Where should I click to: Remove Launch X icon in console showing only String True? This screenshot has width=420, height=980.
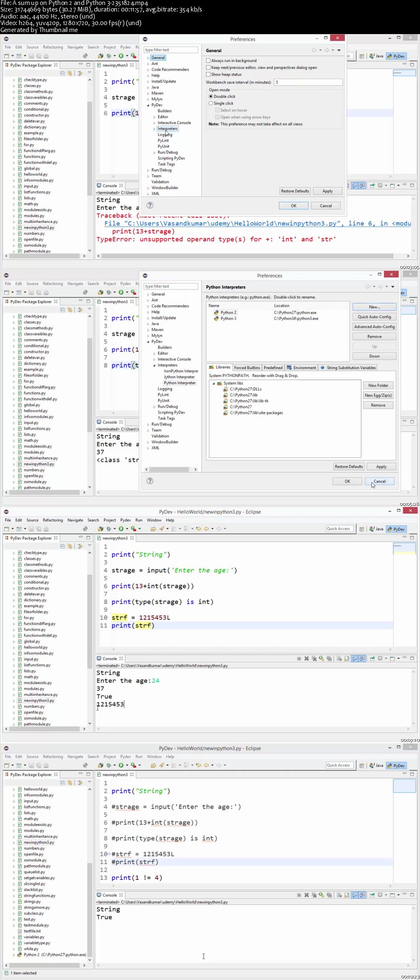tap(306, 895)
